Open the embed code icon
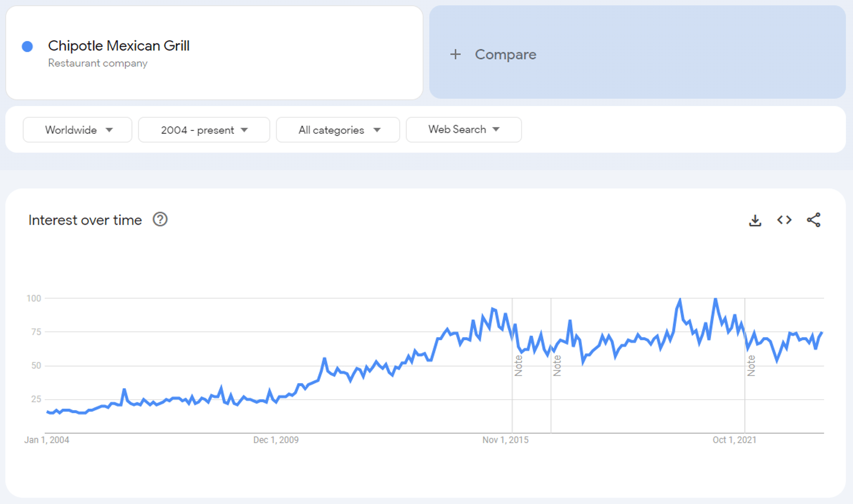The width and height of the screenshot is (853, 504). pos(784,220)
